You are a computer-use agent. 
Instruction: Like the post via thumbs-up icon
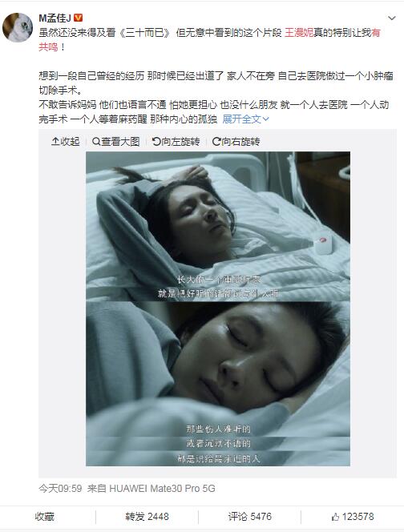(335, 517)
